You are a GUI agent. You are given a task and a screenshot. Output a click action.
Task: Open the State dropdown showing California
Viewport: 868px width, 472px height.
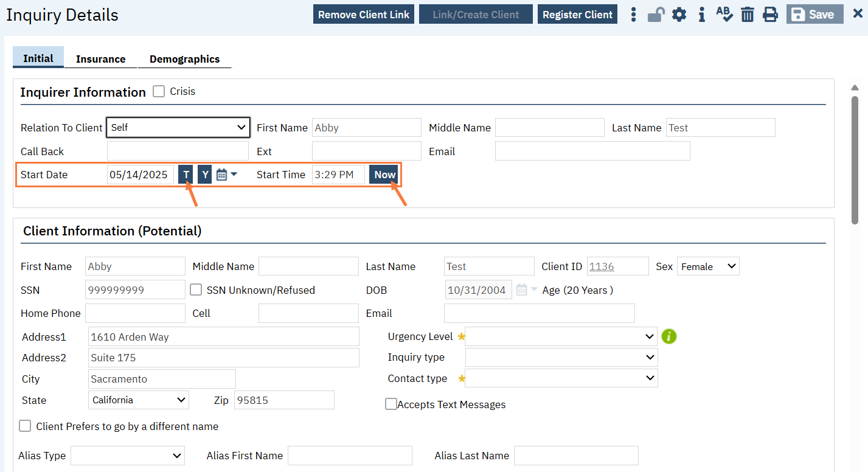tap(139, 400)
